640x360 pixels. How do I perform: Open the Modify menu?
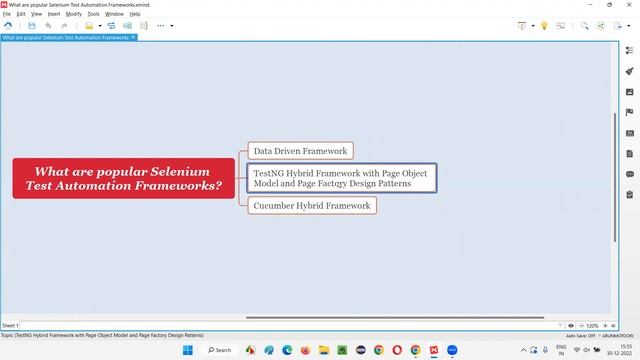click(x=74, y=14)
